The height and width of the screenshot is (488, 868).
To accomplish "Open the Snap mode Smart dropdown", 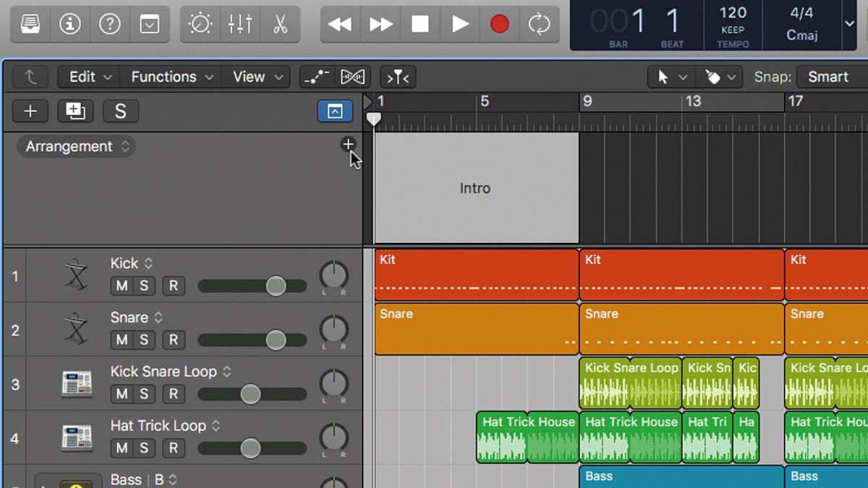I will [829, 77].
